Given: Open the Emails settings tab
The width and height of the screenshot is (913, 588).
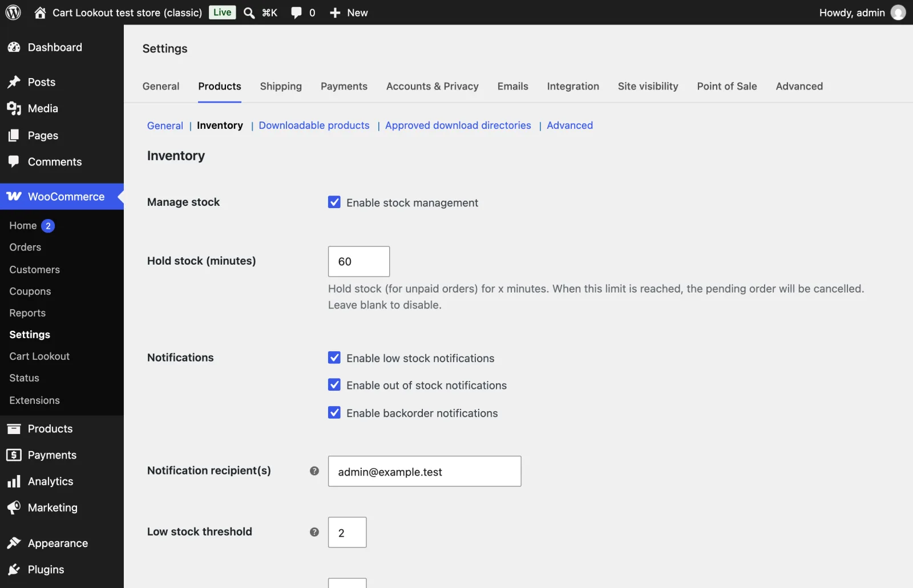Looking at the screenshot, I should click(x=513, y=86).
